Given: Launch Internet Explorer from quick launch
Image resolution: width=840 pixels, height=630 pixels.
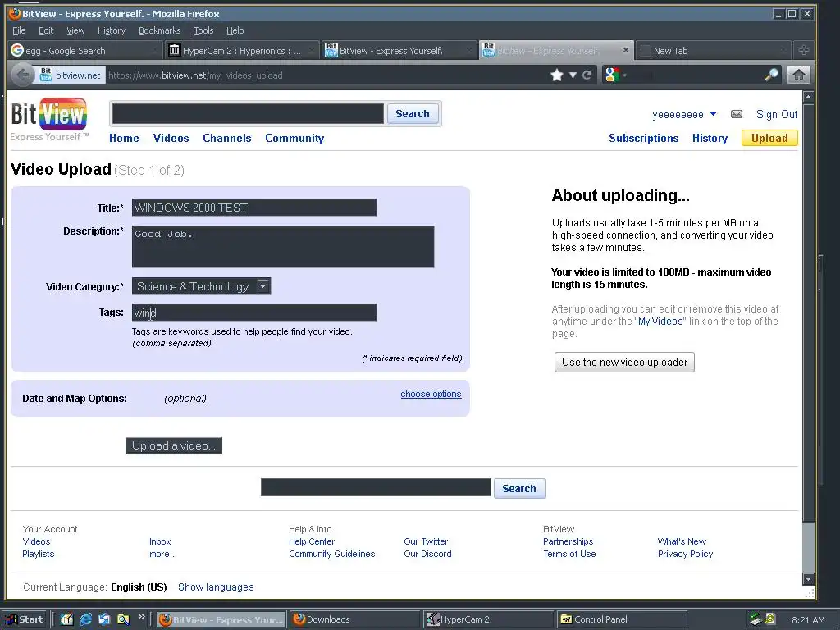Looking at the screenshot, I should pyautogui.click(x=85, y=619).
